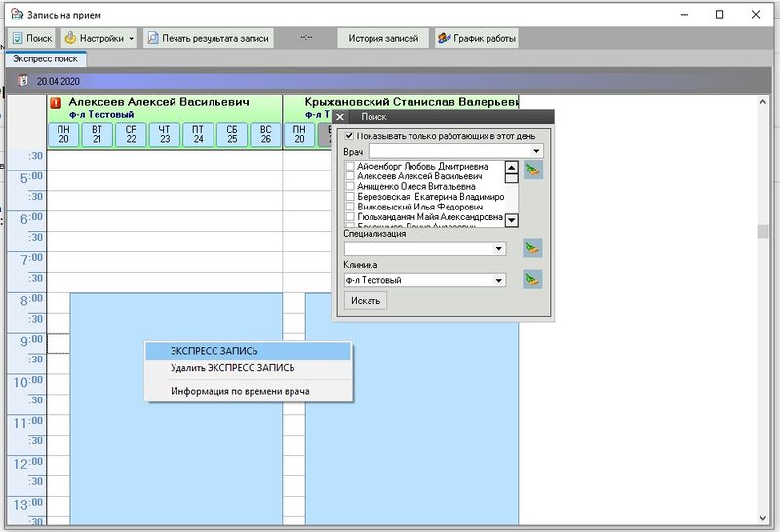Clear Специализация filter with broom icon
The image size is (780, 532).
coord(532,247)
